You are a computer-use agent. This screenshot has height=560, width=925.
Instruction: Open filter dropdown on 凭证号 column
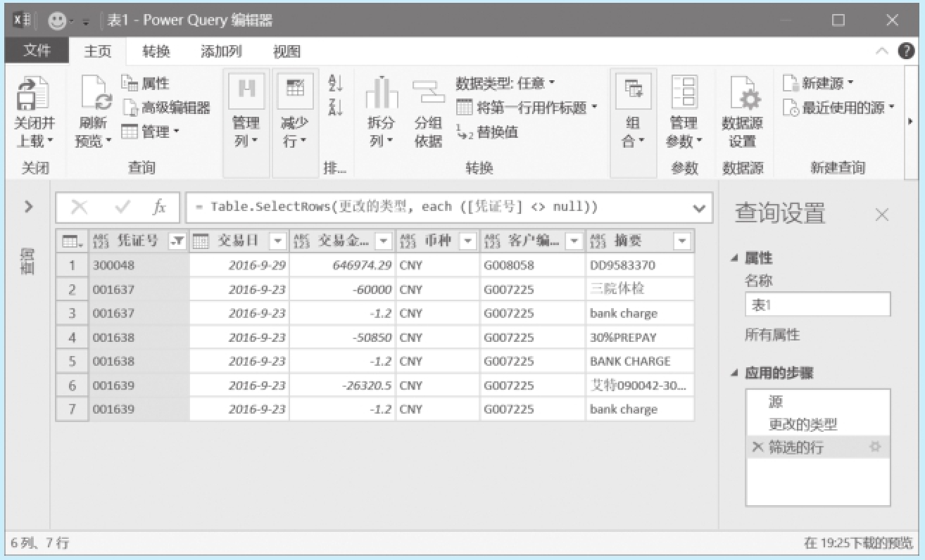click(178, 241)
